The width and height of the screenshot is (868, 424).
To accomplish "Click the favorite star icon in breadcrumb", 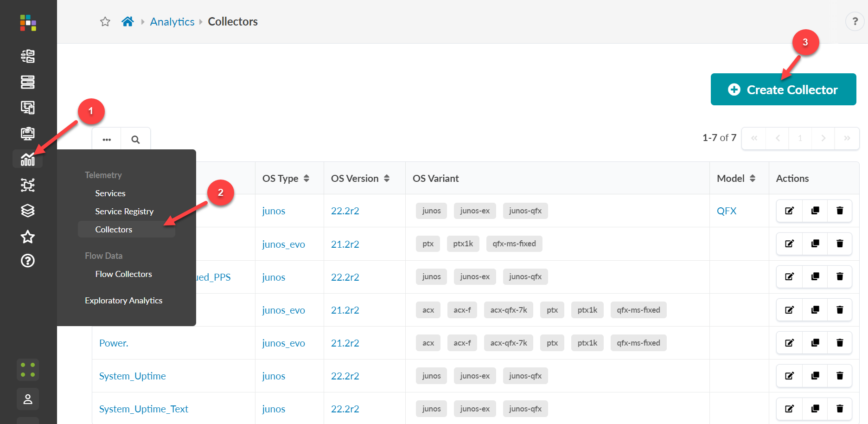I will pyautogui.click(x=105, y=22).
